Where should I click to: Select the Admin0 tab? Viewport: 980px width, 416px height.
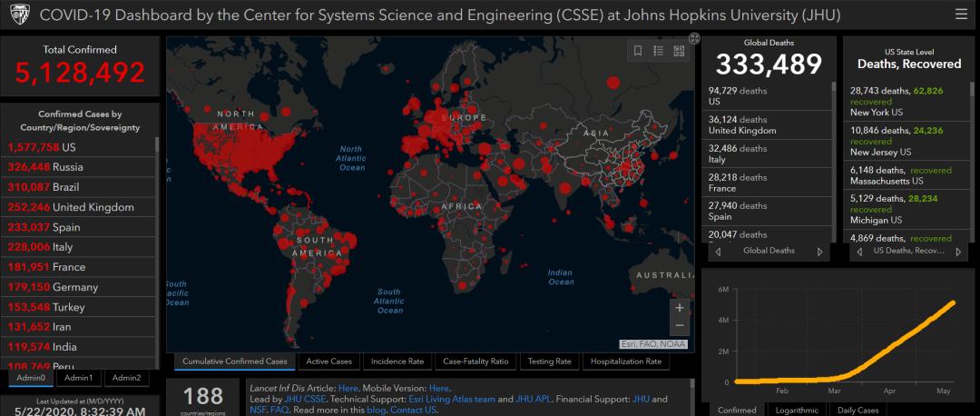[x=31, y=378]
